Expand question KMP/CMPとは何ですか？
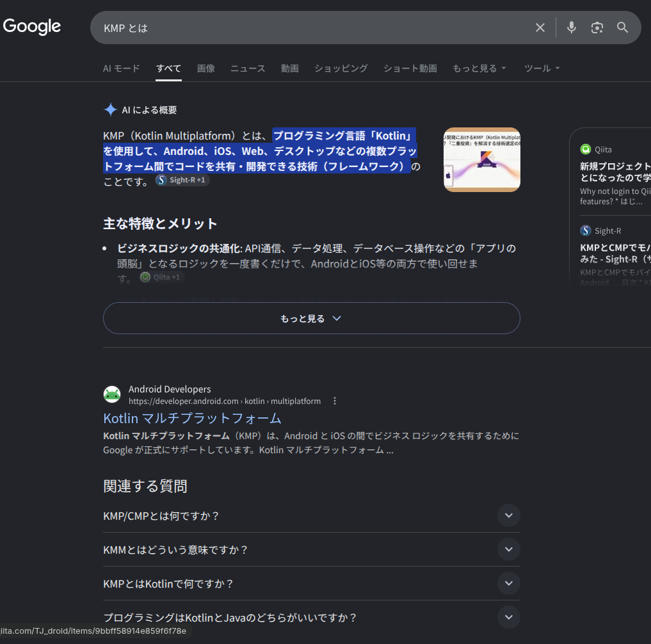Viewport: 651px width, 644px height. point(311,516)
